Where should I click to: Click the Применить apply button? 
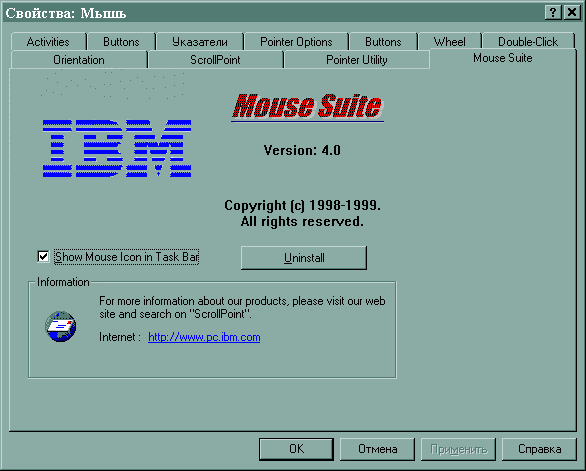[459, 449]
